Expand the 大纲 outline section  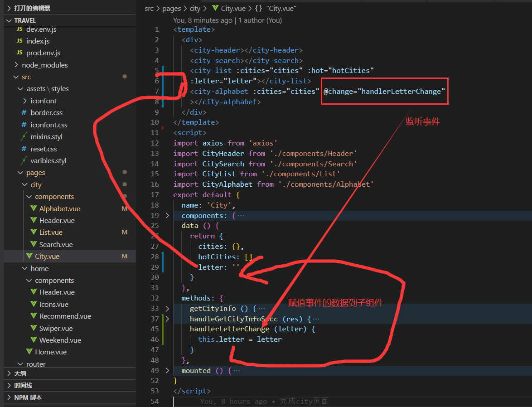click(x=9, y=373)
